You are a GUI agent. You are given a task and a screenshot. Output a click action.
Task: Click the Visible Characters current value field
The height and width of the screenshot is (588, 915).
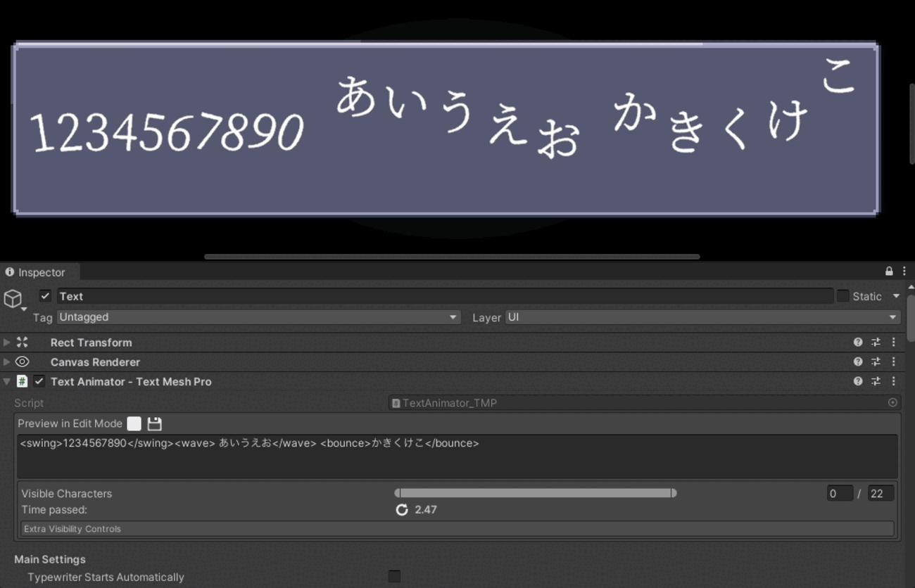840,494
